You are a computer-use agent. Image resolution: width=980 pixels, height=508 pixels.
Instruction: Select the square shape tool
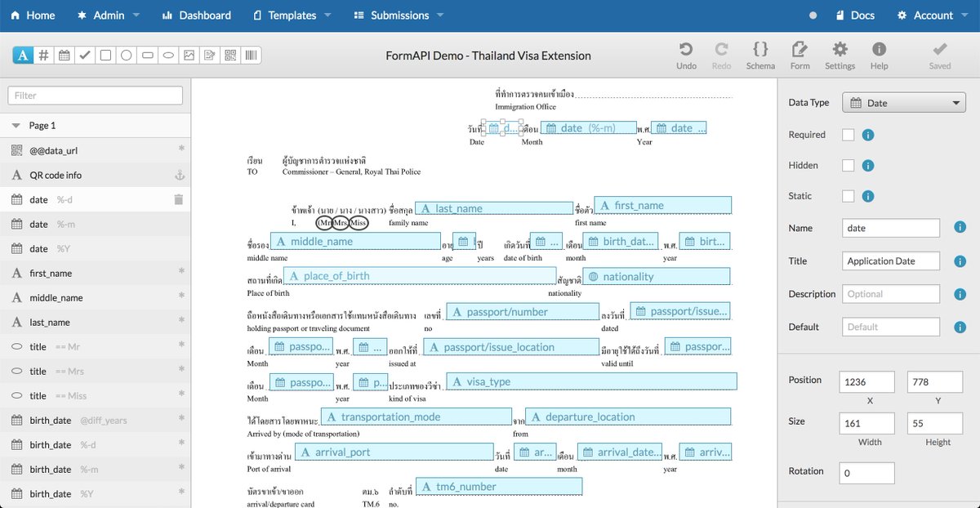105,56
